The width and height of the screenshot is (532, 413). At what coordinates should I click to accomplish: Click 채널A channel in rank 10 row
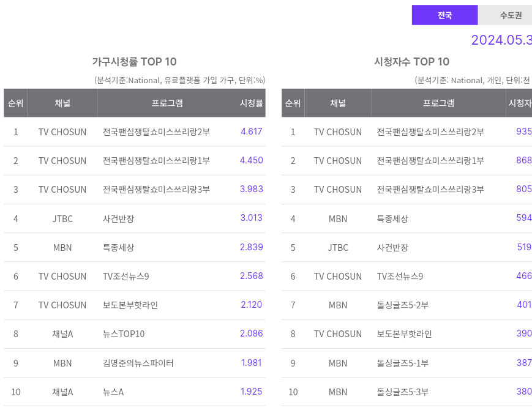tap(62, 392)
